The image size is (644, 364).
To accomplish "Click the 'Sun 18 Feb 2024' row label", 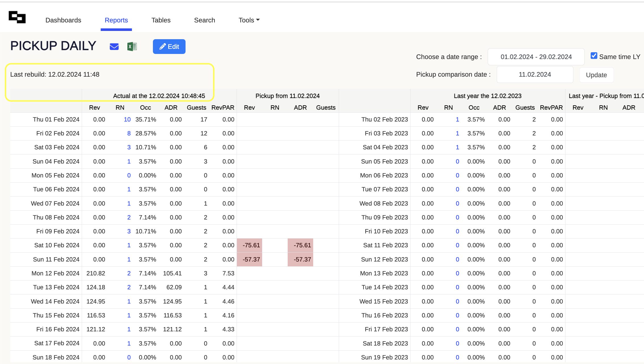I will [x=56, y=357].
